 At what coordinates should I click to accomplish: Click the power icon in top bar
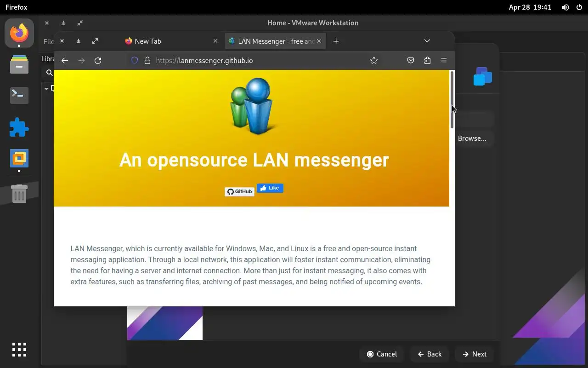click(x=579, y=7)
